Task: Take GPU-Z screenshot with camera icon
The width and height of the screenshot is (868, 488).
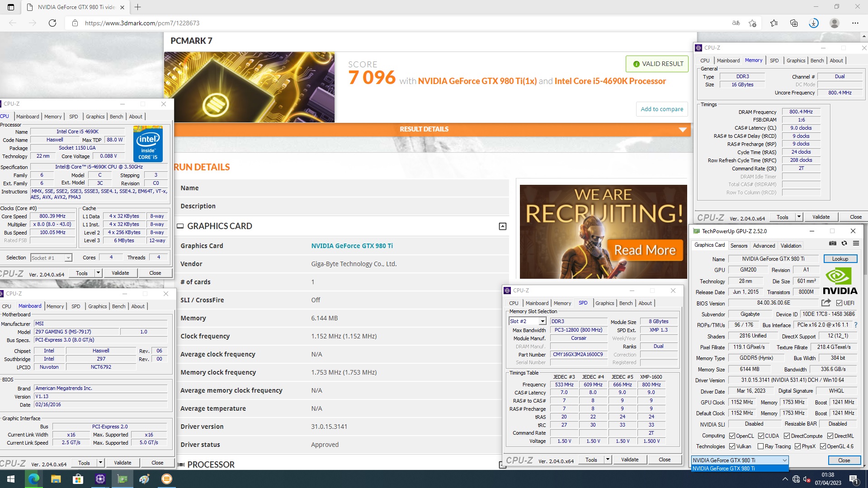Action: click(832, 243)
